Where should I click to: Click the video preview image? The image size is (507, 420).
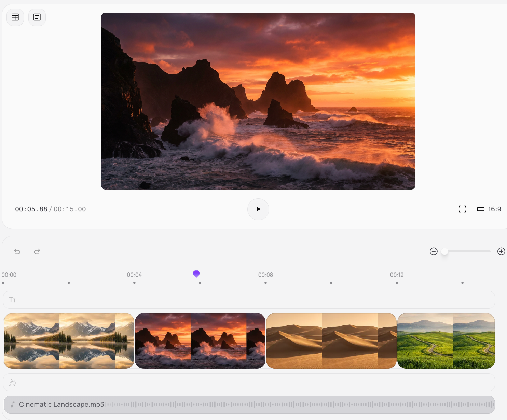point(258,101)
